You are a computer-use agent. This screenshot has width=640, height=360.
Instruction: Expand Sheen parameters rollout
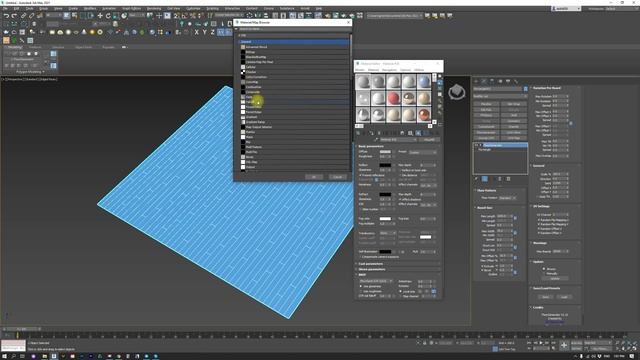(x=398, y=269)
